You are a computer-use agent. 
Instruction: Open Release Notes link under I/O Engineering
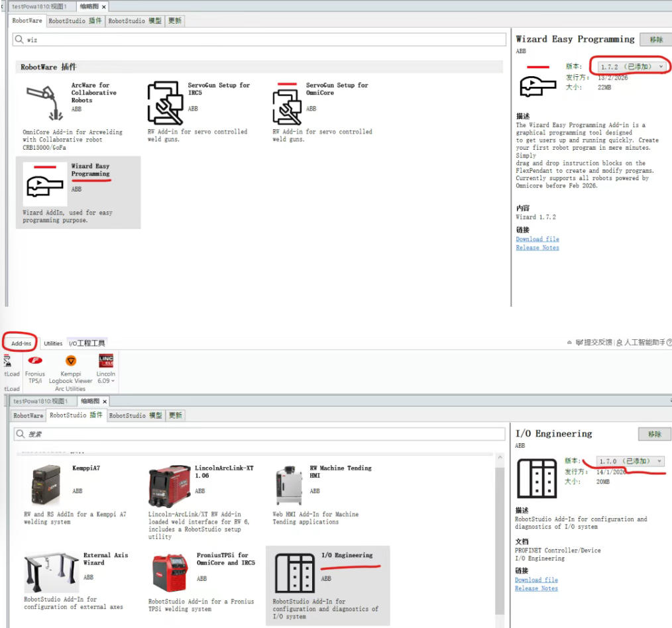(536, 588)
